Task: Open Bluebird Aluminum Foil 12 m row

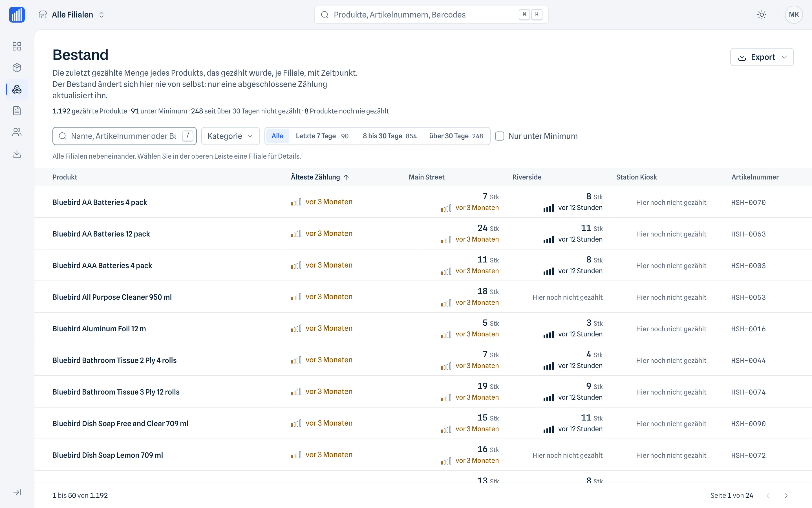Action: [x=423, y=329]
